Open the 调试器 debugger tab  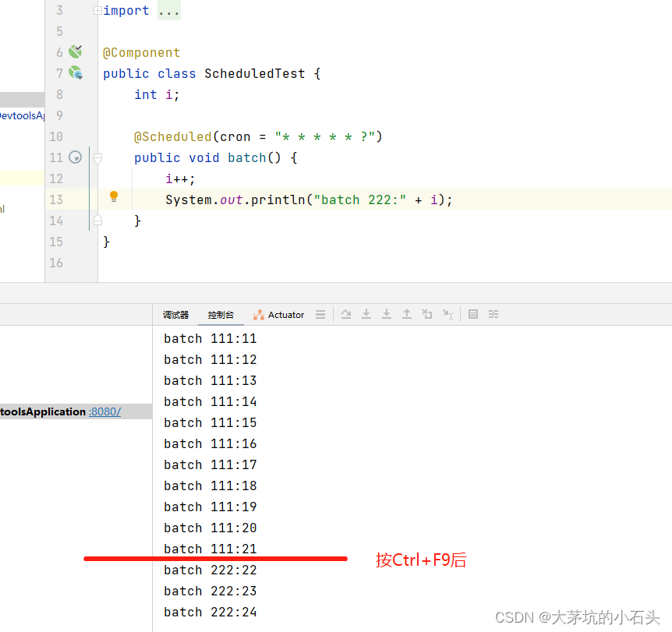coord(175,315)
